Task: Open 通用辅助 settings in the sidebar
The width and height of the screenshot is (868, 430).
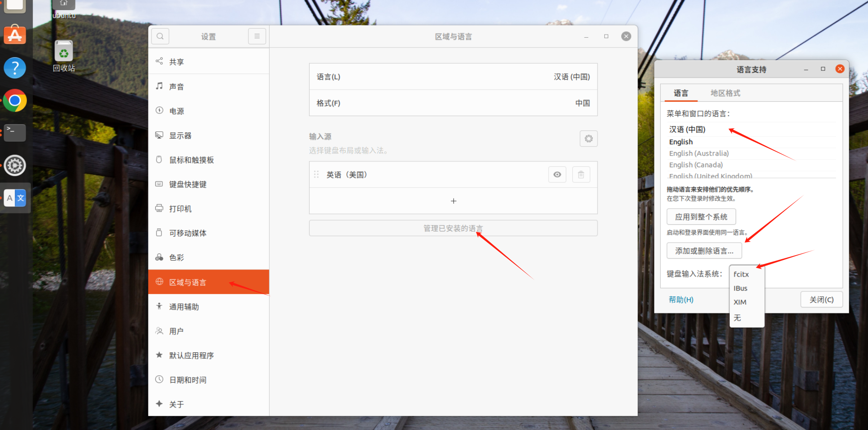Action: click(x=209, y=307)
